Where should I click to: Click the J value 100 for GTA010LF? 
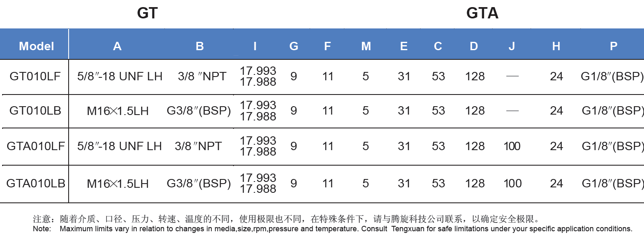point(512,146)
